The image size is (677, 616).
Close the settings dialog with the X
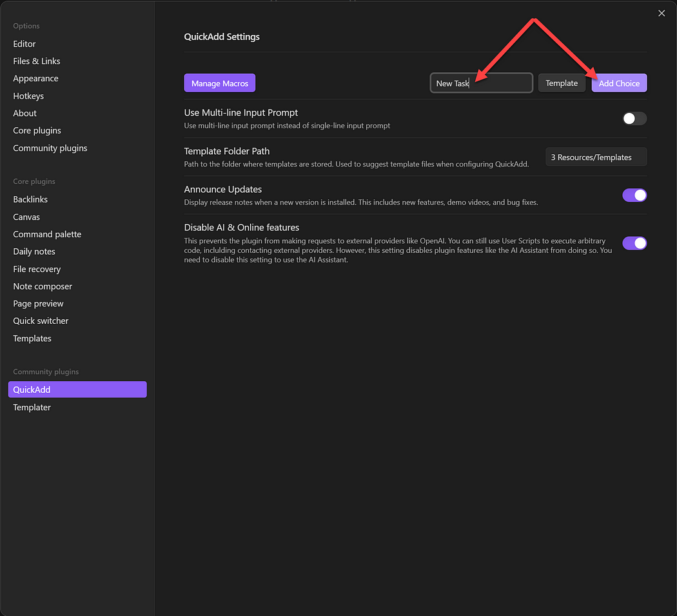tap(661, 14)
